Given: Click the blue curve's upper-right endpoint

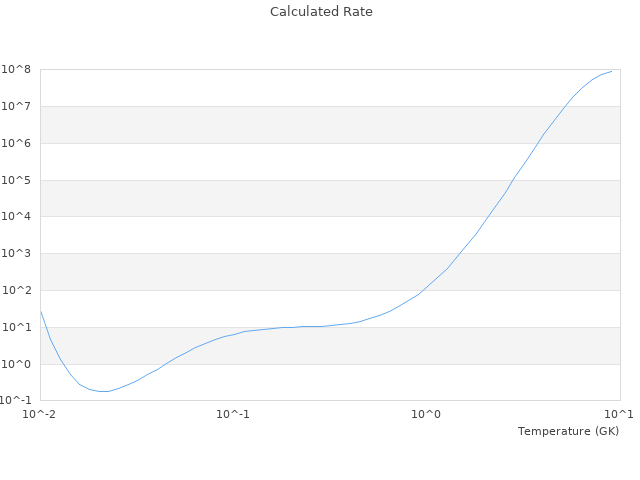Looking at the screenshot, I should pos(611,71).
